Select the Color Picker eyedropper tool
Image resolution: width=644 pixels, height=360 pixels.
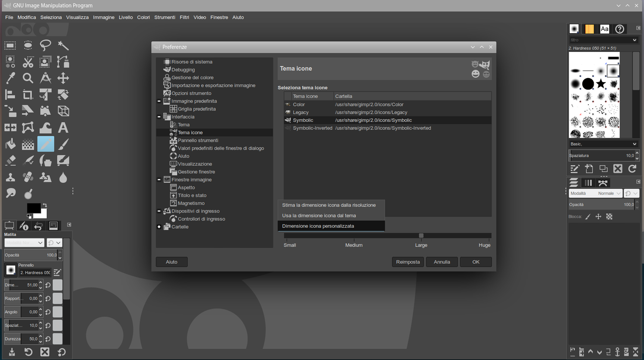tap(10, 78)
